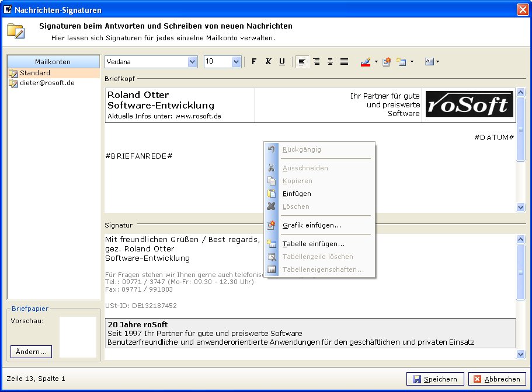Align text left in toolbar
The height and width of the screenshot is (392, 532).
point(302,62)
